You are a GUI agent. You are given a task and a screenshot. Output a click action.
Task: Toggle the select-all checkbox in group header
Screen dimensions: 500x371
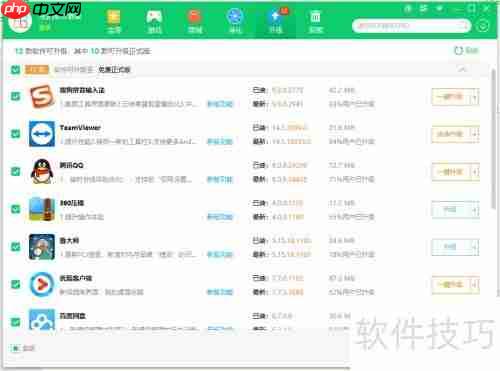pyautogui.click(x=15, y=70)
